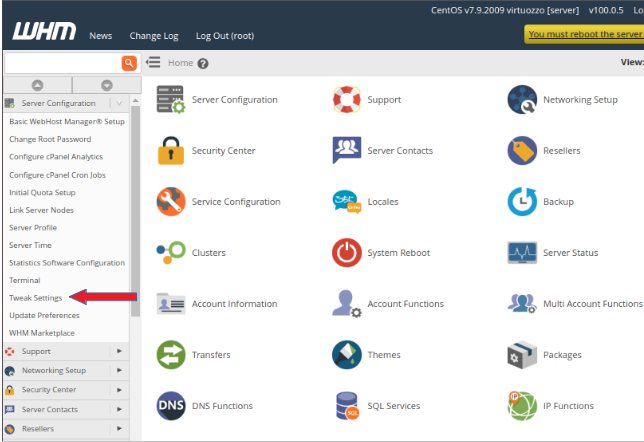
Task: Open the News menu item
Action: [x=101, y=36]
